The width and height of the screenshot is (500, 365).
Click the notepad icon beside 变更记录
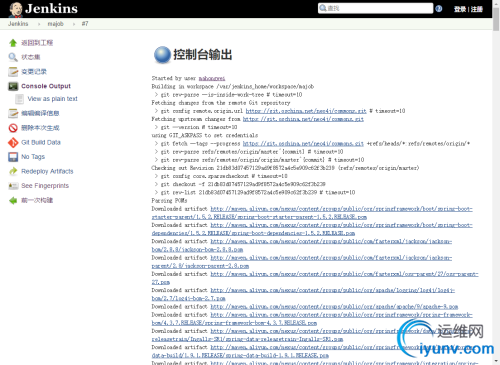point(13,71)
